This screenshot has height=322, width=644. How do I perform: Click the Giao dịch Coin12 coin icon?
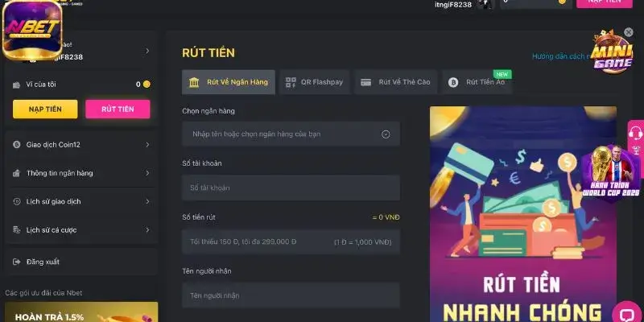[16, 145]
